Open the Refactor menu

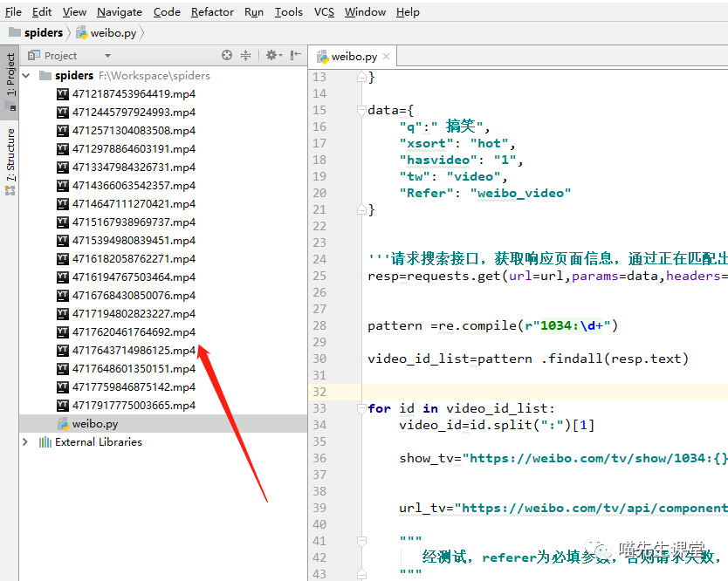(x=212, y=12)
